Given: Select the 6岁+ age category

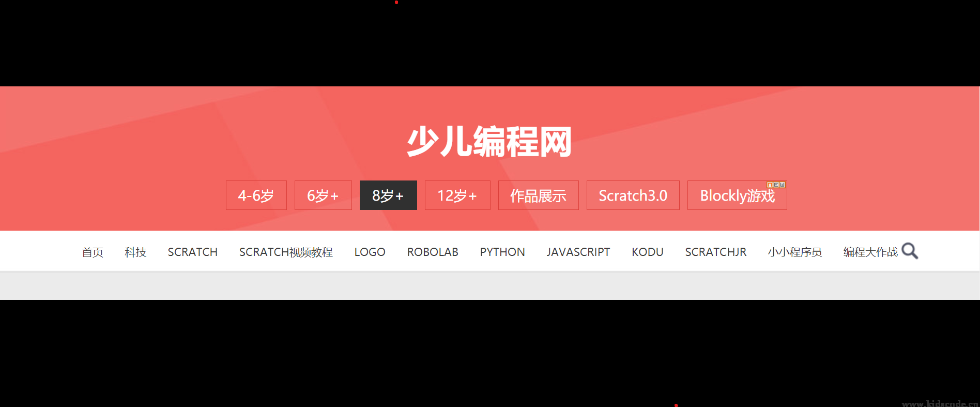Looking at the screenshot, I should (323, 195).
